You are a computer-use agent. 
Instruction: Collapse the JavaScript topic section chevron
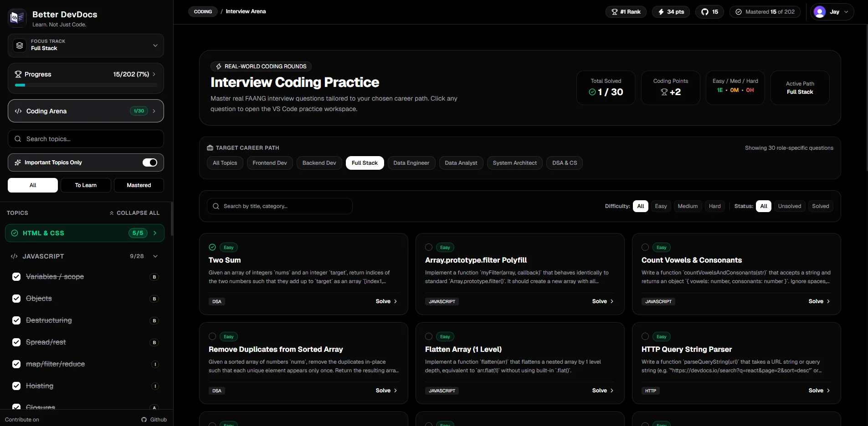(x=155, y=256)
